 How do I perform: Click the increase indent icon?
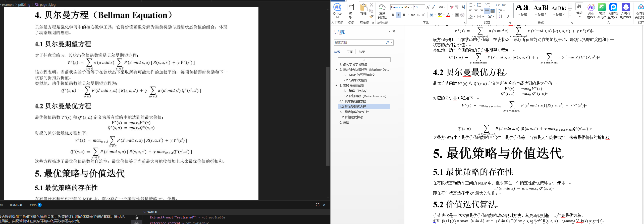click(x=504, y=5)
